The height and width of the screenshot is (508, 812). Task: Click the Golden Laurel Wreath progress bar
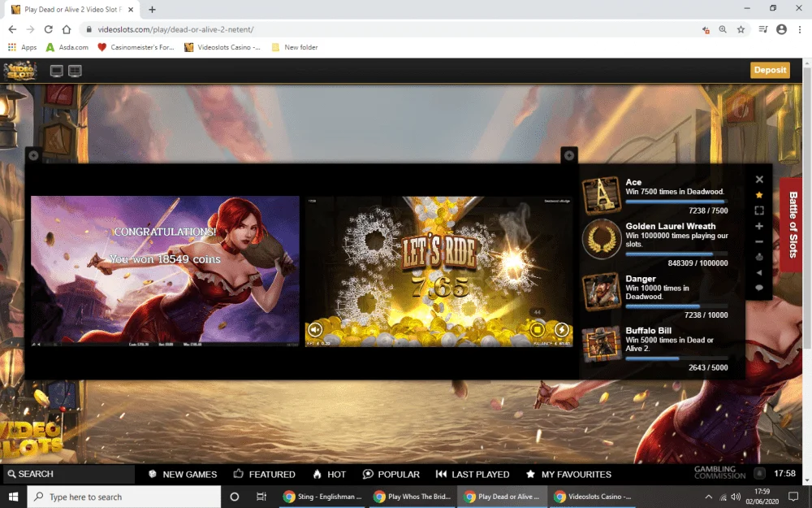point(676,254)
